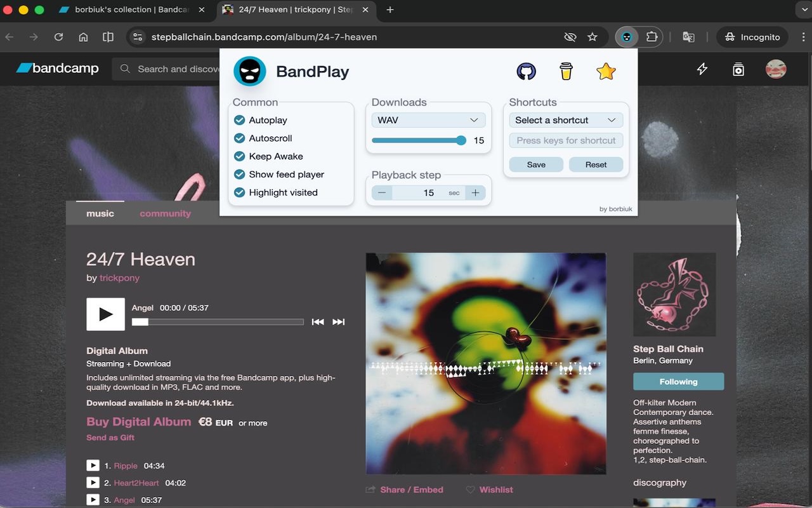The image size is (812, 508).
Task: Click the browser address bar URL
Action: (x=264, y=37)
